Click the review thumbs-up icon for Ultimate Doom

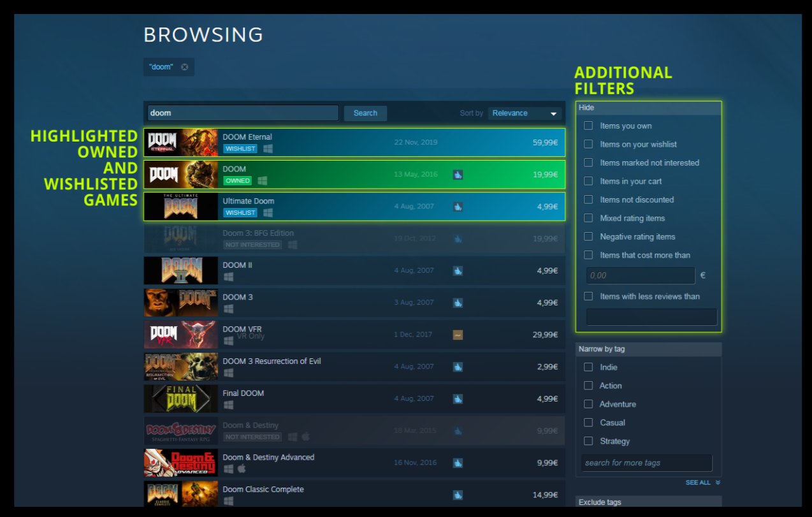pyautogui.click(x=458, y=207)
